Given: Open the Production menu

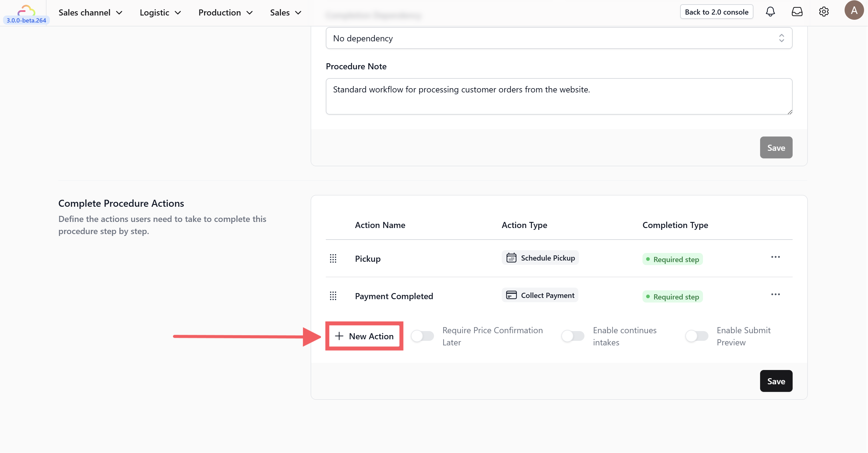Looking at the screenshot, I should 226,12.
